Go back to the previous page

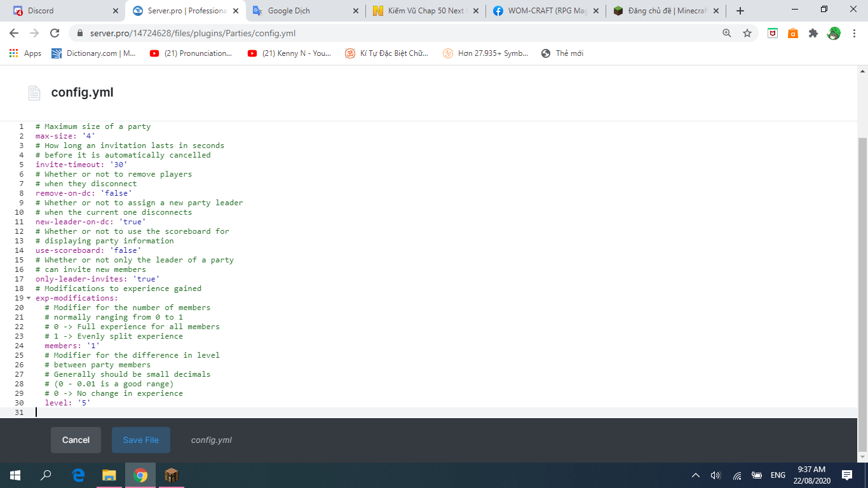coord(14,33)
